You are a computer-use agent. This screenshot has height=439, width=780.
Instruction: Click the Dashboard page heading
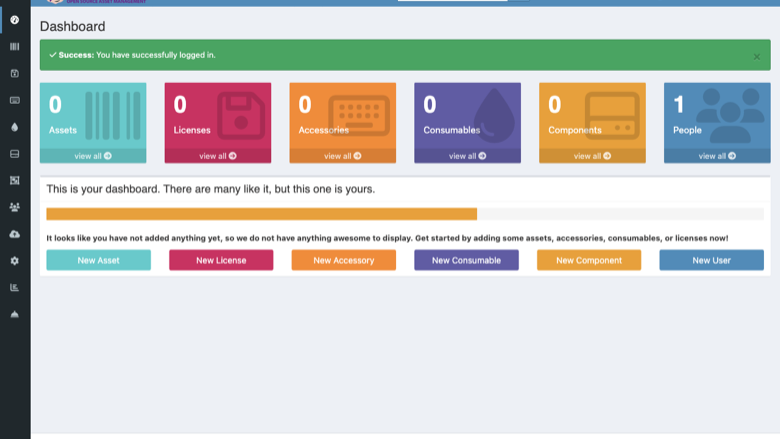[x=73, y=26]
